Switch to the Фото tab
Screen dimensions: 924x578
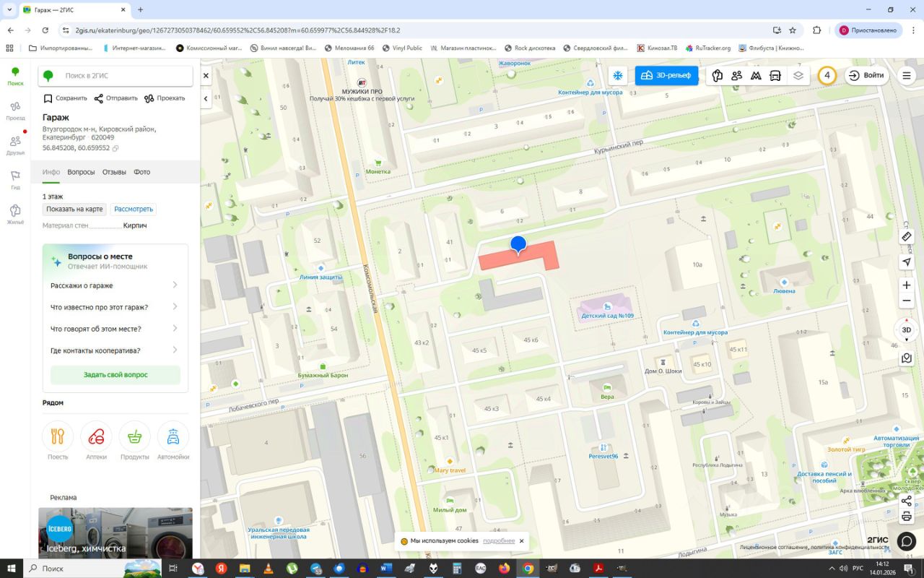pyautogui.click(x=141, y=172)
